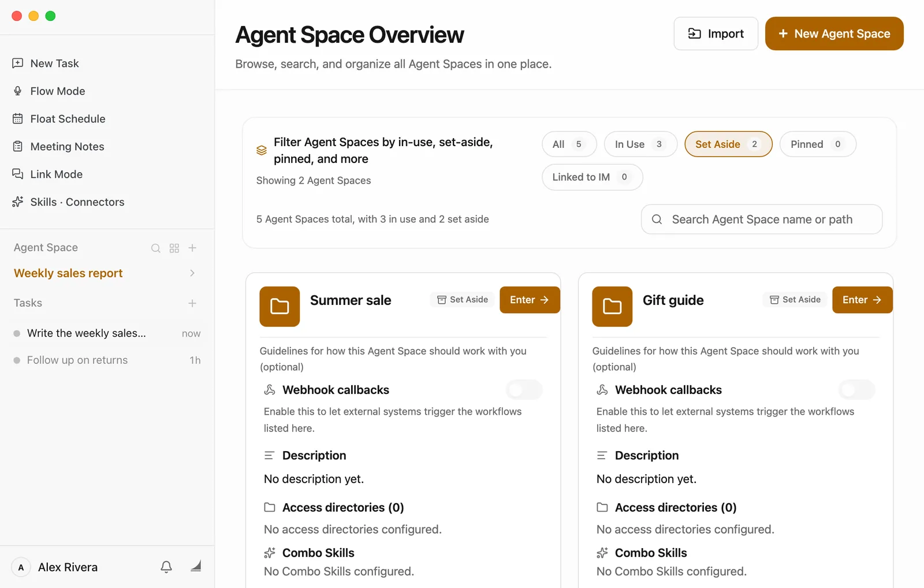
Task: Focus the Search Agent Space name field
Action: (x=762, y=219)
